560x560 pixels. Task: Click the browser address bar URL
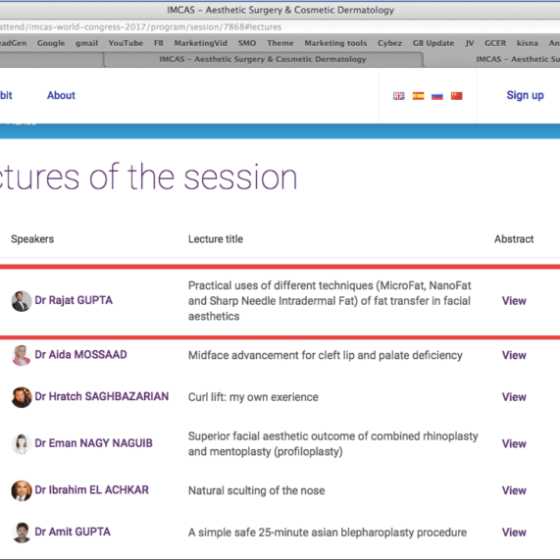[141, 27]
